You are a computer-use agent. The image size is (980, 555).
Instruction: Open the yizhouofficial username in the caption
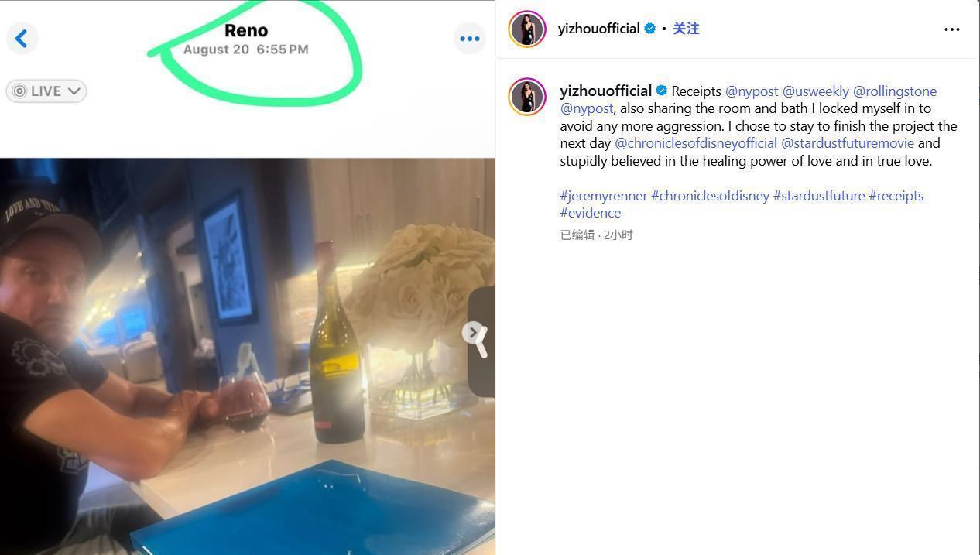pyautogui.click(x=605, y=91)
